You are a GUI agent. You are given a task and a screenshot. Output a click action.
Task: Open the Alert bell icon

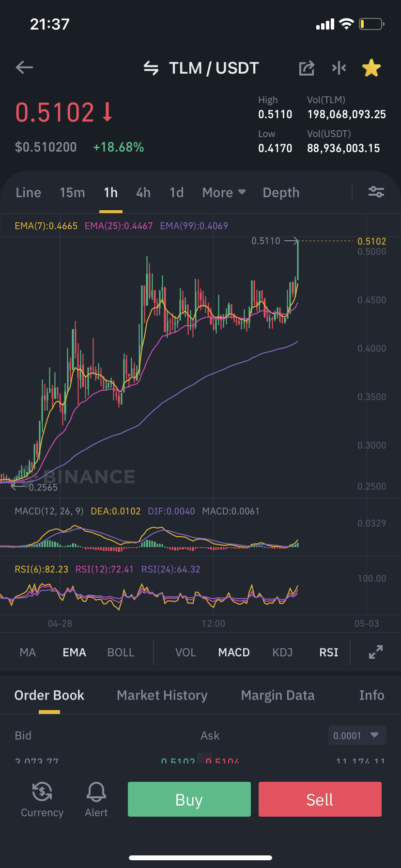(96, 800)
